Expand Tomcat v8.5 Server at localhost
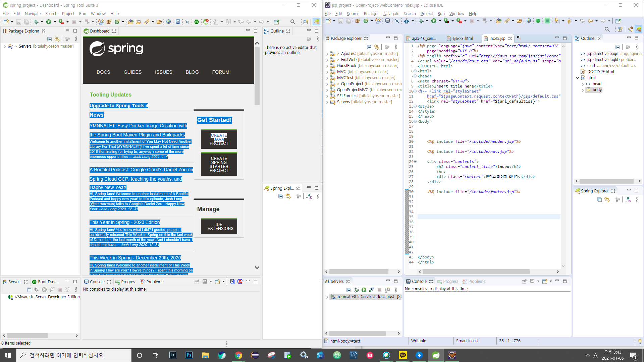This screenshot has width=644, height=362. click(327, 297)
